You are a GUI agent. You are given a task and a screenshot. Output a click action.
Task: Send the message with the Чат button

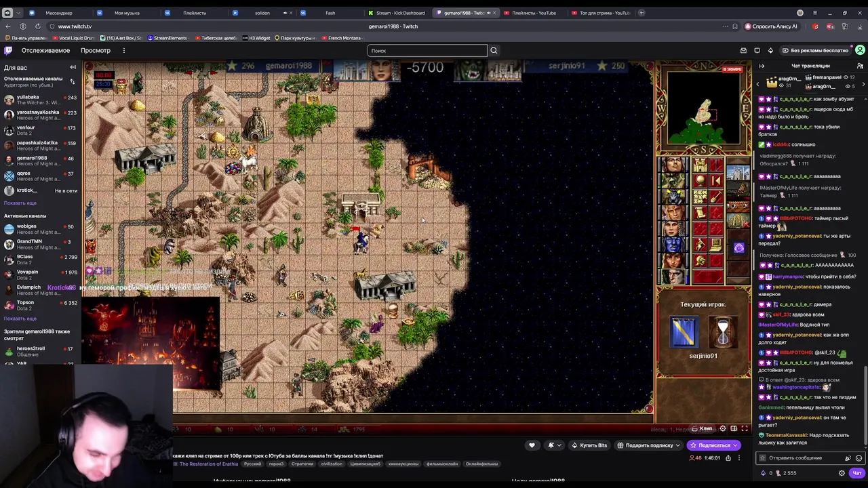pos(857,473)
